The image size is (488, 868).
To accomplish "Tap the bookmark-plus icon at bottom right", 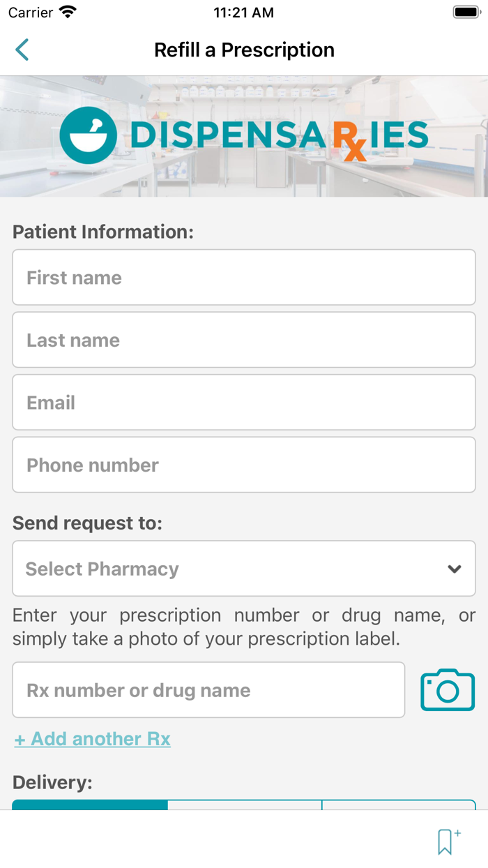I will coord(448,841).
